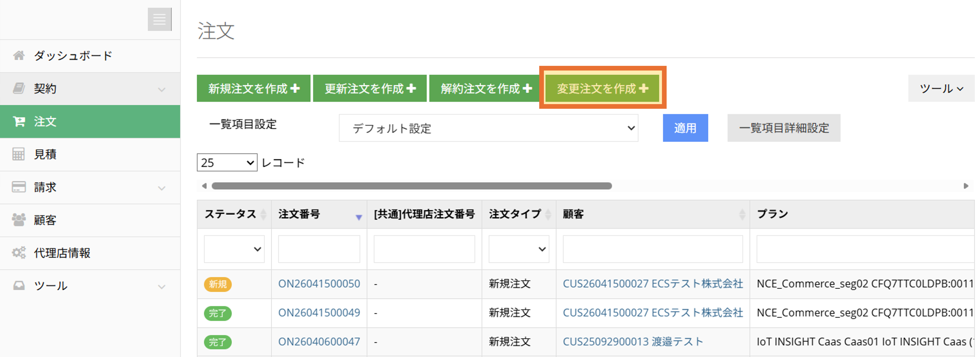Sort by ステータス column arrows

(x=263, y=215)
